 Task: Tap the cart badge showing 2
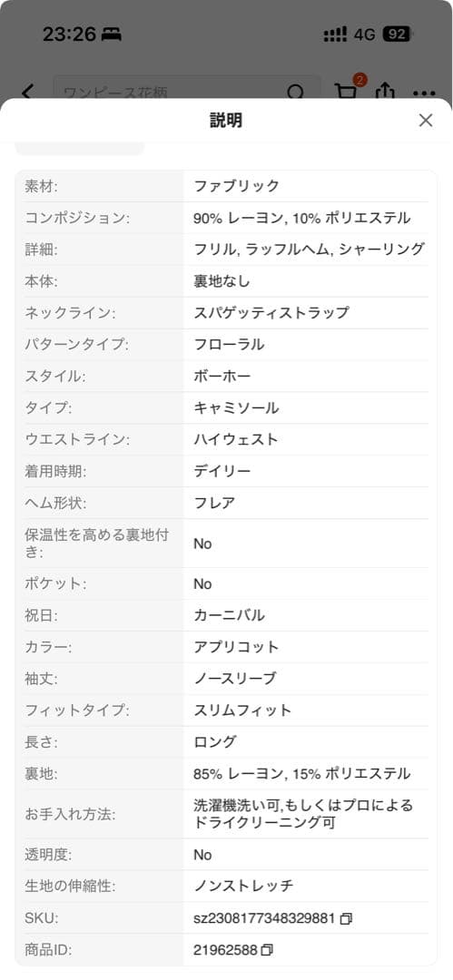point(359,80)
